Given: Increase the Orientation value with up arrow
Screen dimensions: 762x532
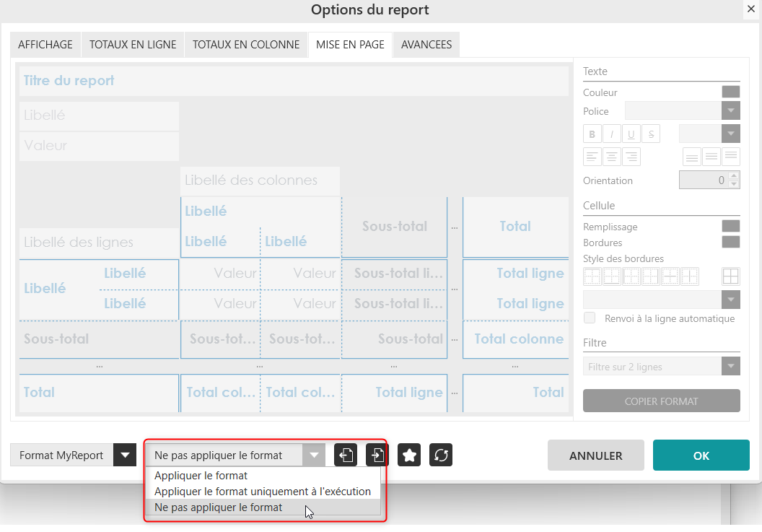Looking at the screenshot, I should [x=734, y=176].
